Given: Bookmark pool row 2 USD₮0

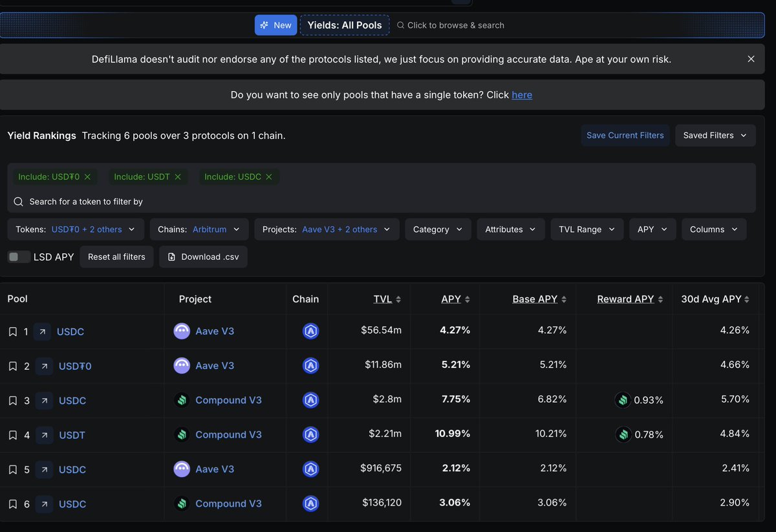Looking at the screenshot, I should pyautogui.click(x=12, y=366).
